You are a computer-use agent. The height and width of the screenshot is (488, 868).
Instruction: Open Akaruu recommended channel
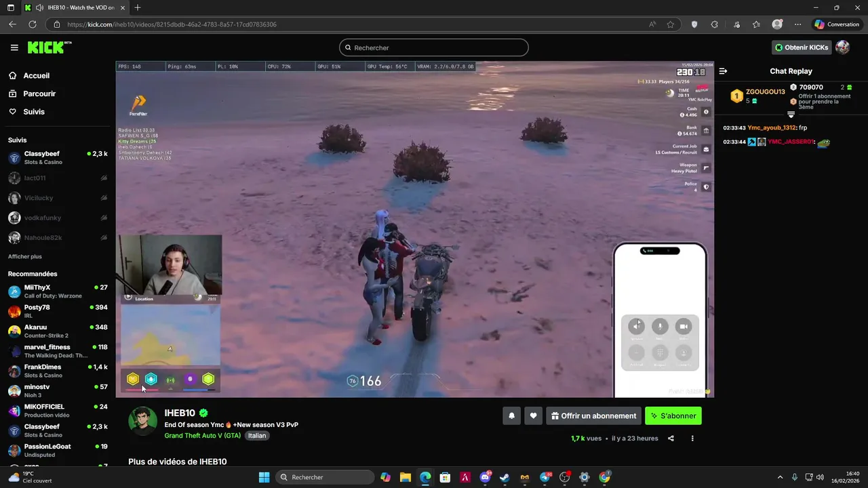point(58,331)
